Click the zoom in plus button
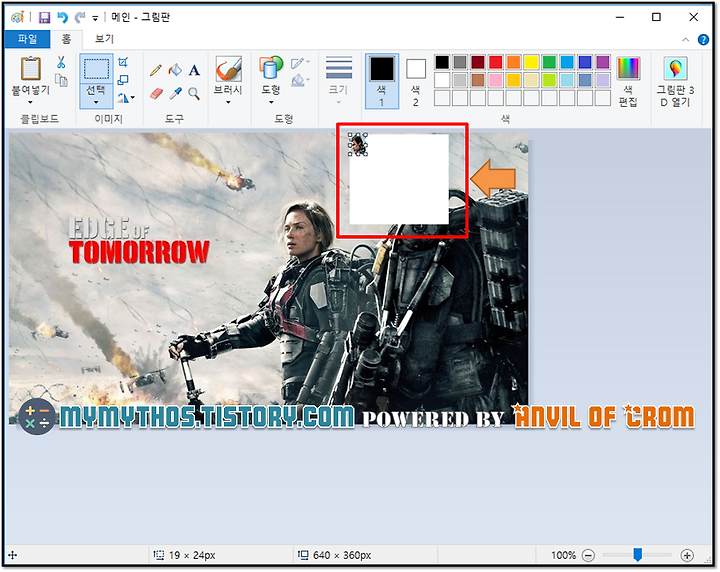Screen dimensions: 720x572 coord(687,555)
